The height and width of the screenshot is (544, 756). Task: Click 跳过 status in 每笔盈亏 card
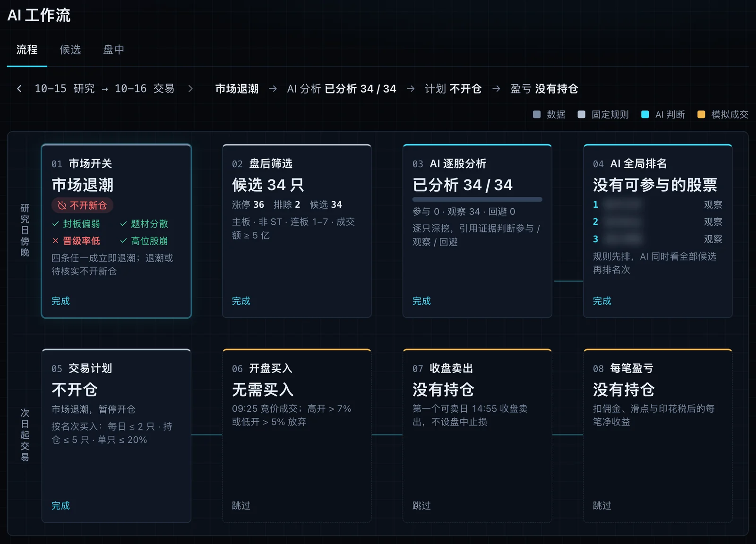click(602, 506)
